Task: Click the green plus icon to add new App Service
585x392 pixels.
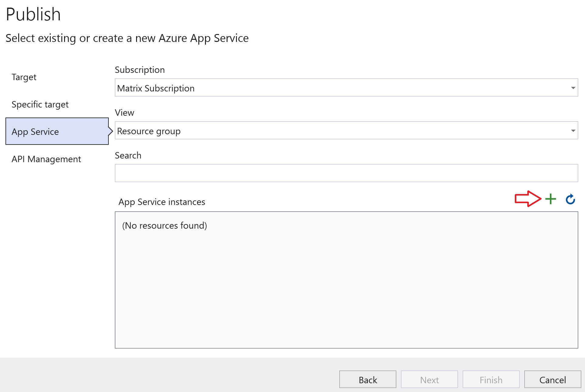Action: coord(551,199)
